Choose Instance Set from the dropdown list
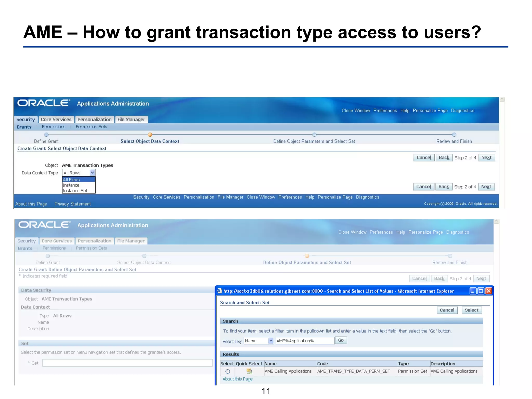The height and width of the screenshot is (399, 532). [75, 191]
